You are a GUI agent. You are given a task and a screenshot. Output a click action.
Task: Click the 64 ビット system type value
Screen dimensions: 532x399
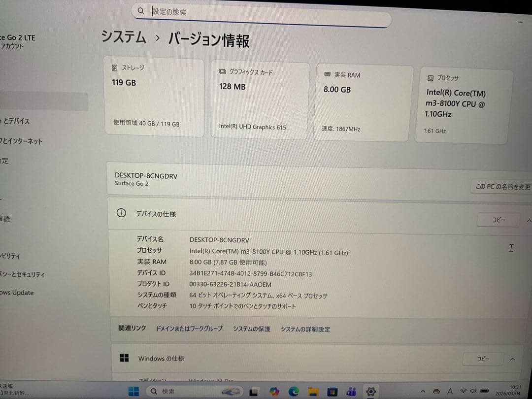tap(258, 296)
